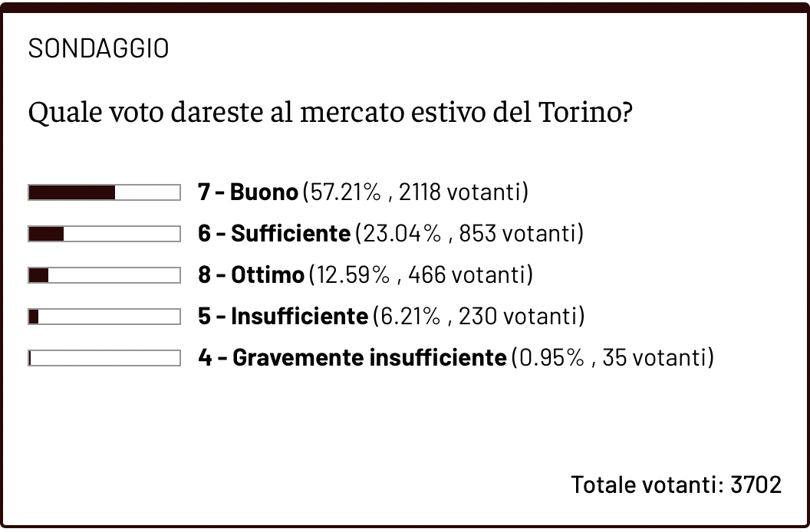Click the 0.95%, 35 votanti result text
Image resolution: width=810 pixels, height=532 pixels.
coord(612,357)
